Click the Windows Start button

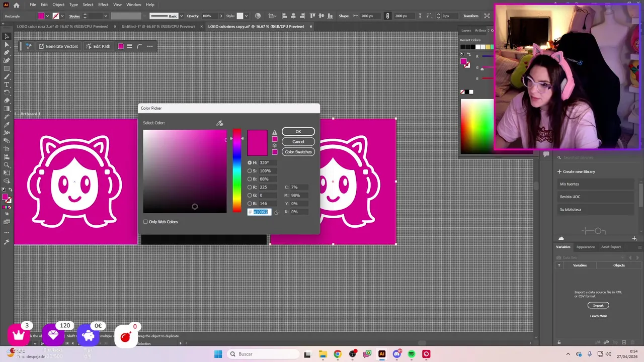pyautogui.click(x=218, y=354)
